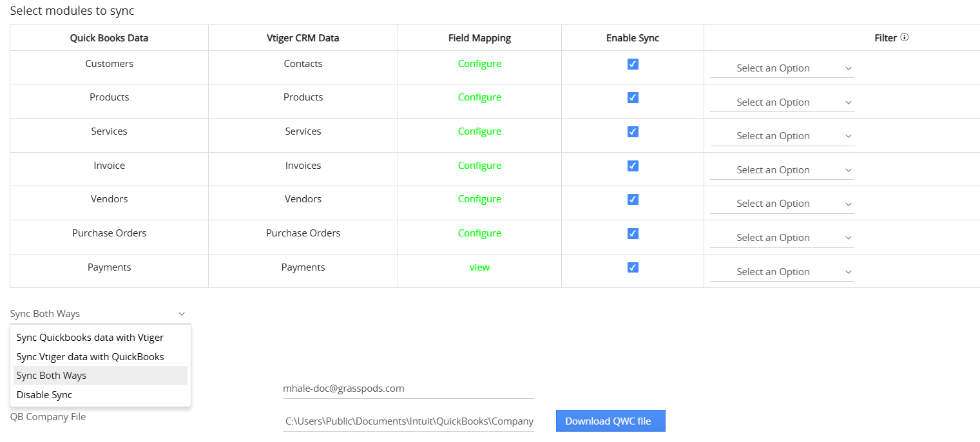
Task: Open the Customers filter dropdown
Action: [782, 68]
